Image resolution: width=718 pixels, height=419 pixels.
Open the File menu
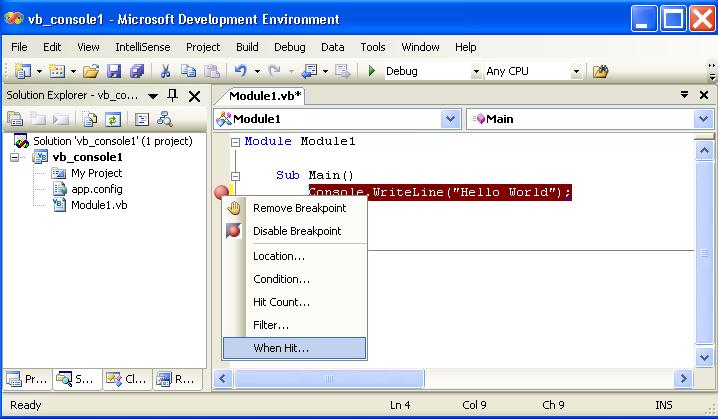[x=19, y=47]
